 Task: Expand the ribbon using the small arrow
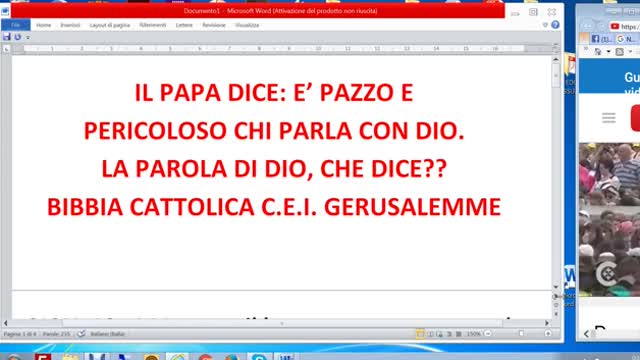pos(545,25)
